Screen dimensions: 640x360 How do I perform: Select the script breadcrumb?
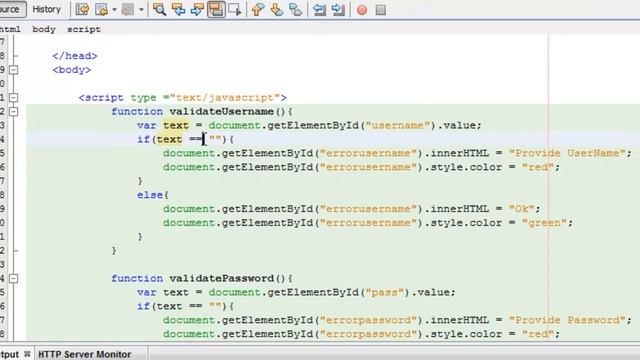click(x=84, y=29)
